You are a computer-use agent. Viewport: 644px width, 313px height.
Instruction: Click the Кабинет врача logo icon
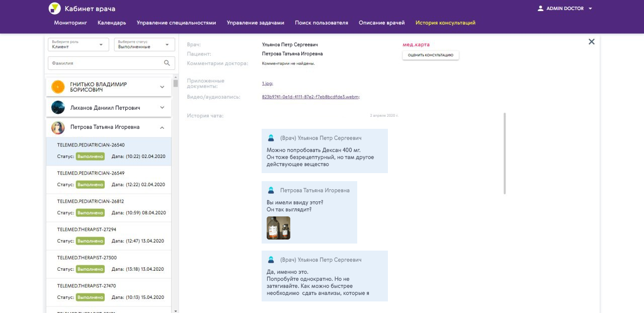click(54, 9)
